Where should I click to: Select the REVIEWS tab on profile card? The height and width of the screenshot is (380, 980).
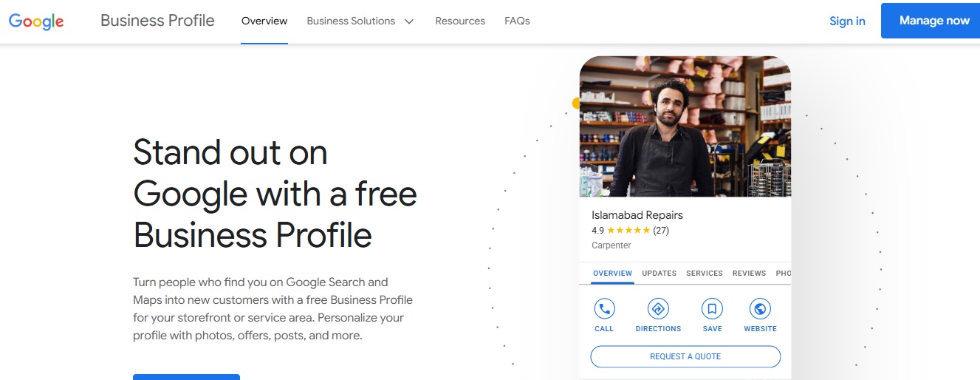pyautogui.click(x=749, y=273)
